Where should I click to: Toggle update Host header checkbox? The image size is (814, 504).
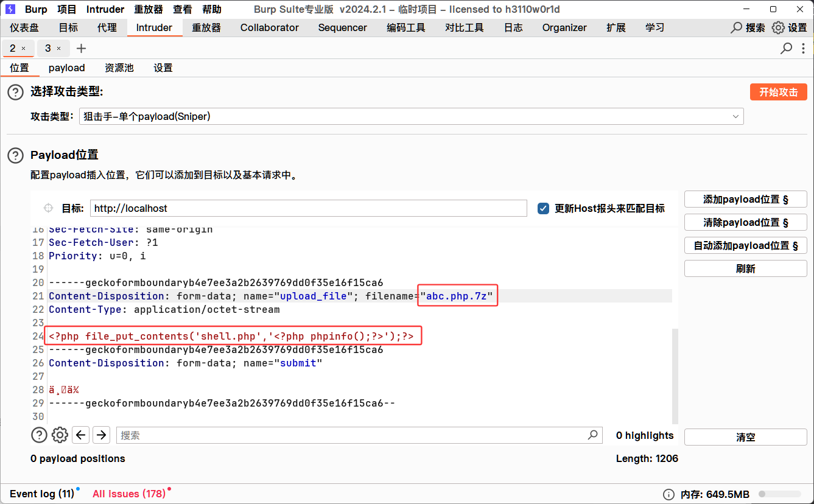544,208
